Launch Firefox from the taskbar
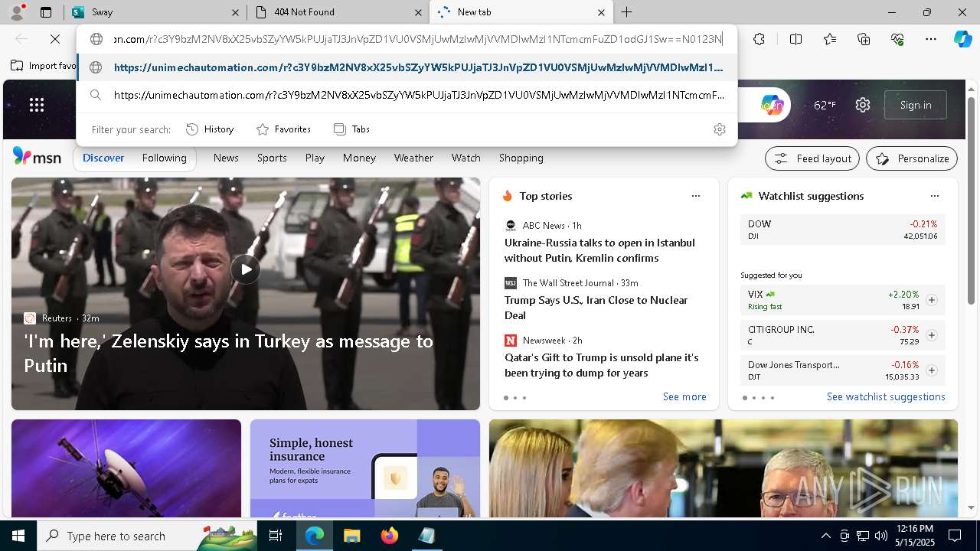 point(390,536)
